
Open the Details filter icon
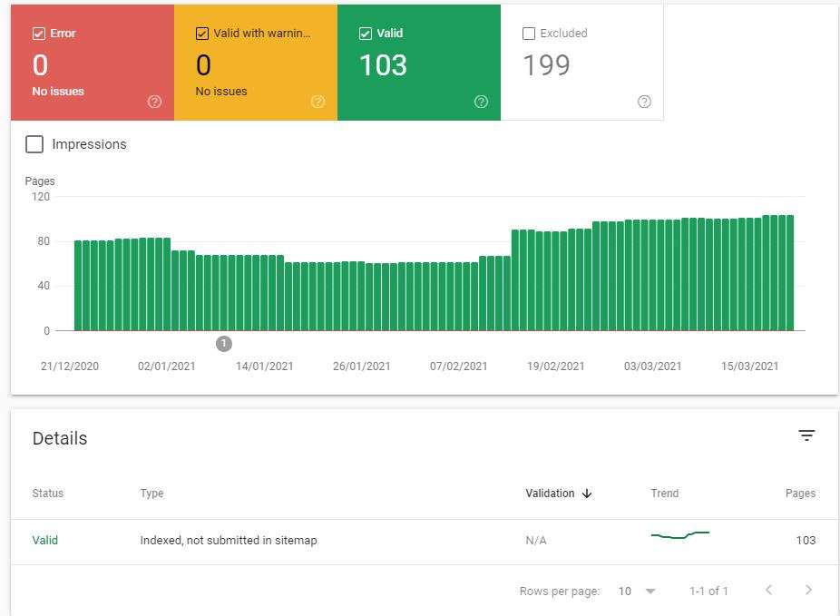[806, 435]
